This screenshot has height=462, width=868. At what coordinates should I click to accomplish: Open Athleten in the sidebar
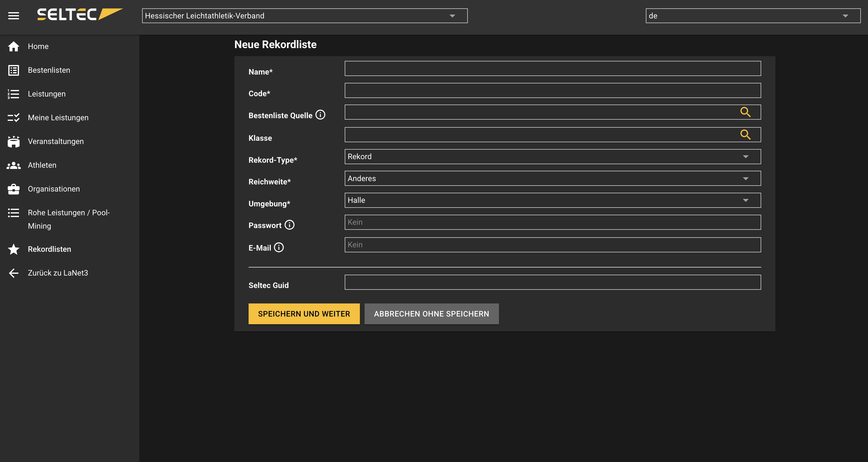[69, 165]
